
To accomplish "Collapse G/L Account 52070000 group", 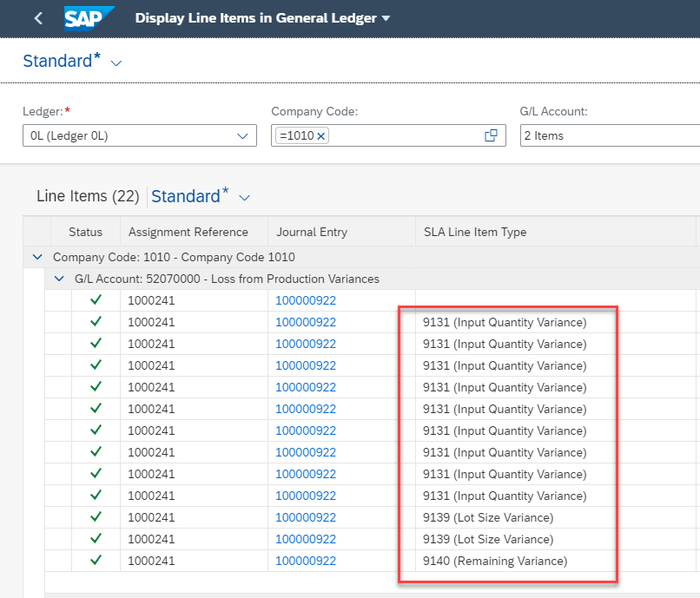I will pos(59,279).
